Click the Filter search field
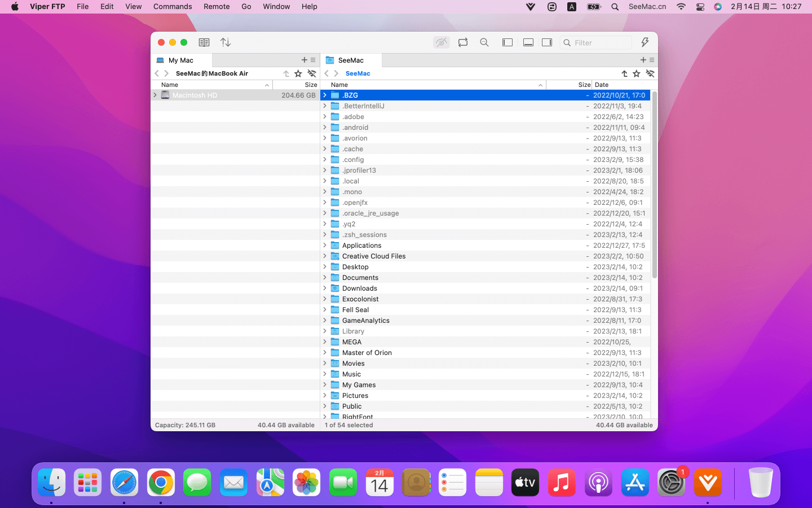Viewport: 812px width, 508px height. tap(601, 43)
